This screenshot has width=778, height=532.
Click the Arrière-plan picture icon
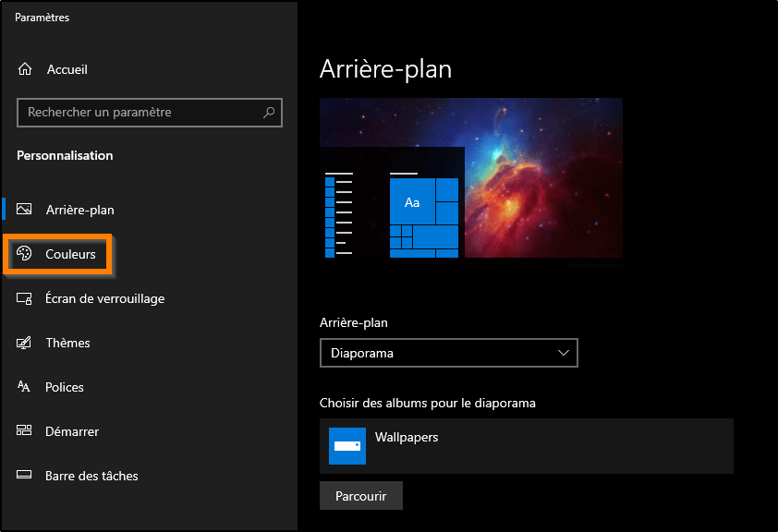coord(23,210)
